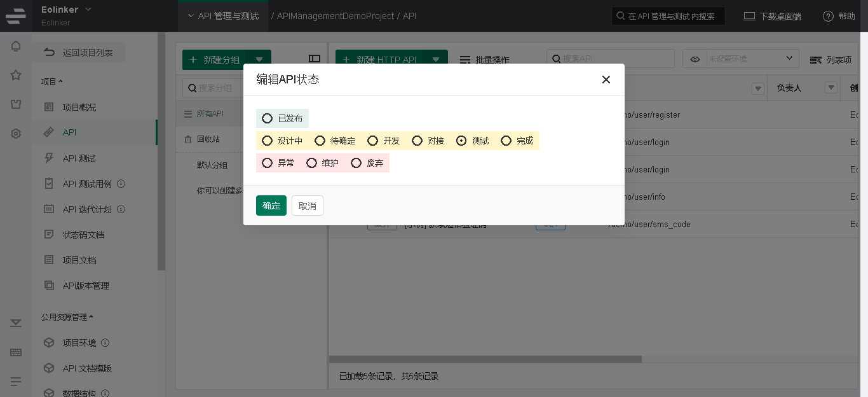The height and width of the screenshot is (397, 868).
Task: Click 批量操作 batch operations
Action: click(x=484, y=60)
